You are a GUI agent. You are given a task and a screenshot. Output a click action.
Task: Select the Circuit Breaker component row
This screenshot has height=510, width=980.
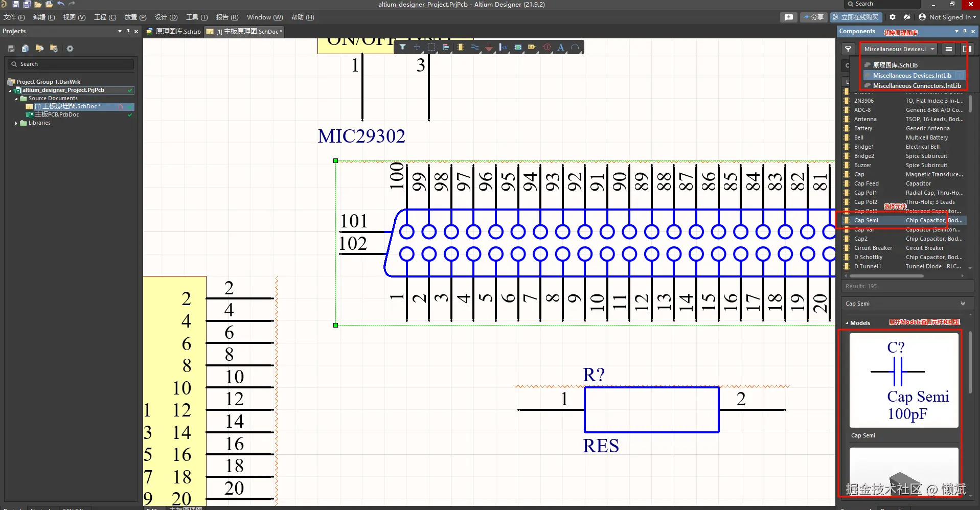[x=904, y=248]
